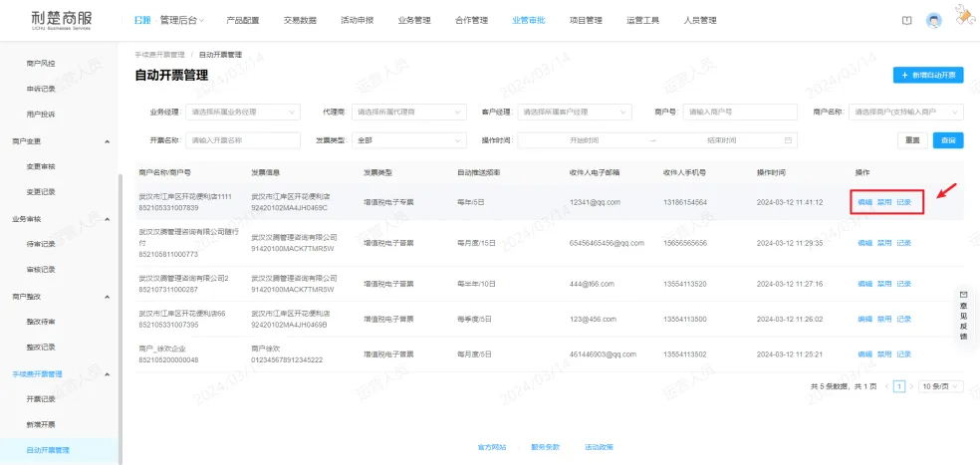Open 申诉记录 in the sidebar

41,89
